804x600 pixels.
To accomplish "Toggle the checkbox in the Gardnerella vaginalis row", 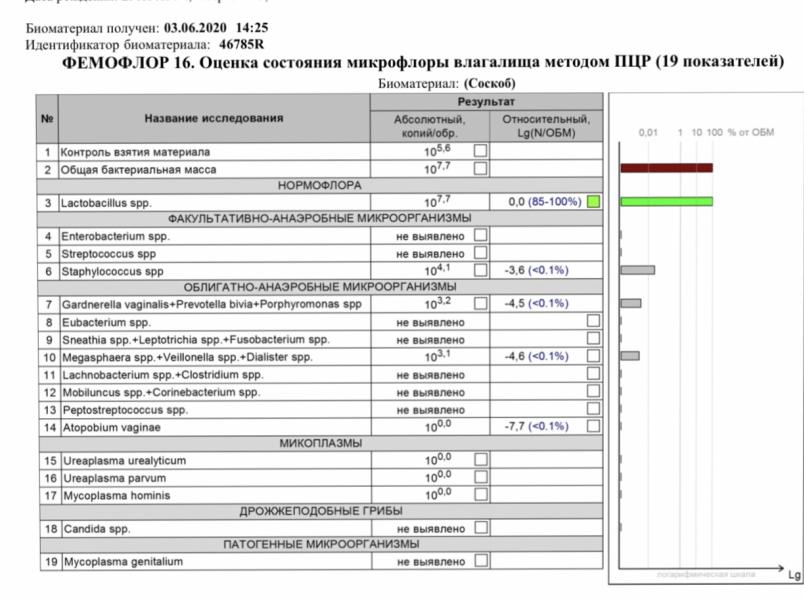I will [480, 303].
